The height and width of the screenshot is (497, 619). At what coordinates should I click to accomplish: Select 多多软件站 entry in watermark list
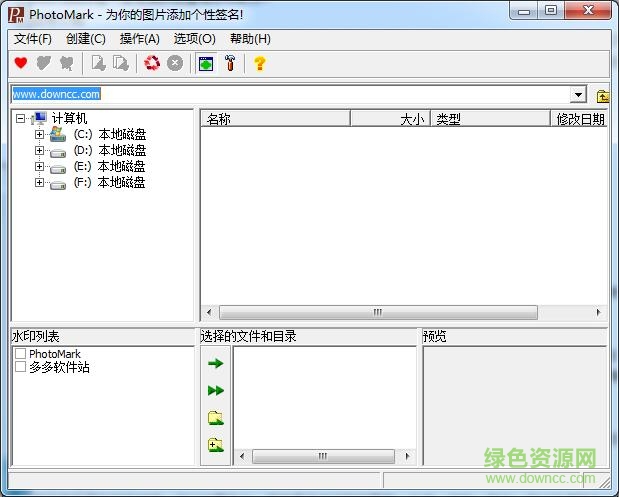click(59, 367)
